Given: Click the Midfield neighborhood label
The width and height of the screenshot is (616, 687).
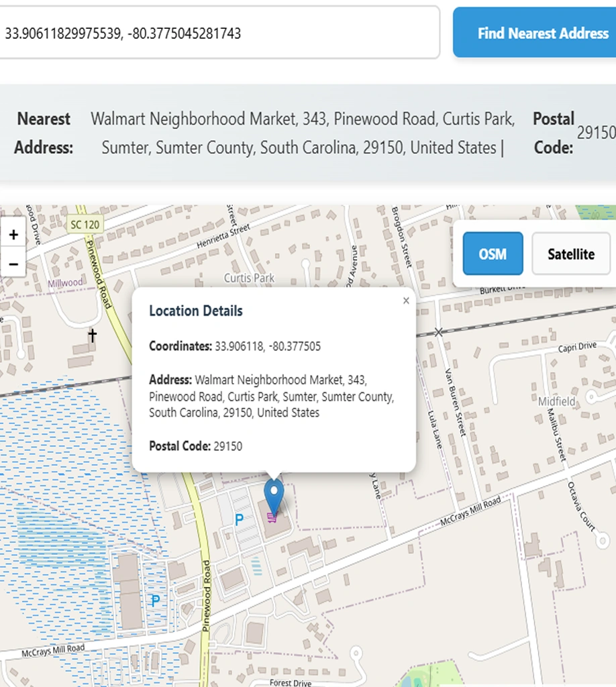Looking at the screenshot, I should click(x=557, y=401).
